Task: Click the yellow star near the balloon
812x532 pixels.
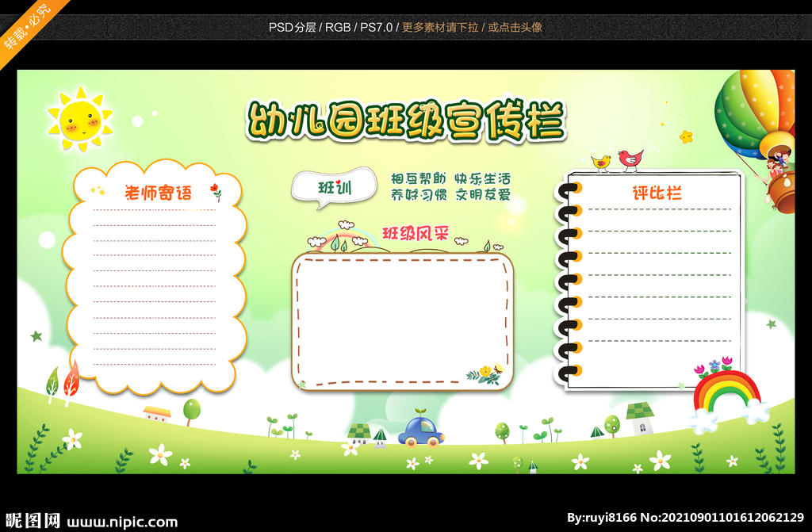Action: (x=686, y=136)
